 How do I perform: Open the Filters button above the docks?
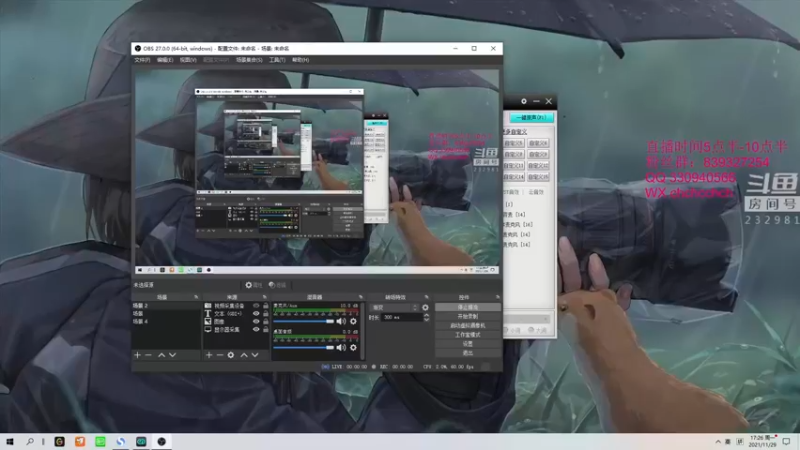point(278,285)
